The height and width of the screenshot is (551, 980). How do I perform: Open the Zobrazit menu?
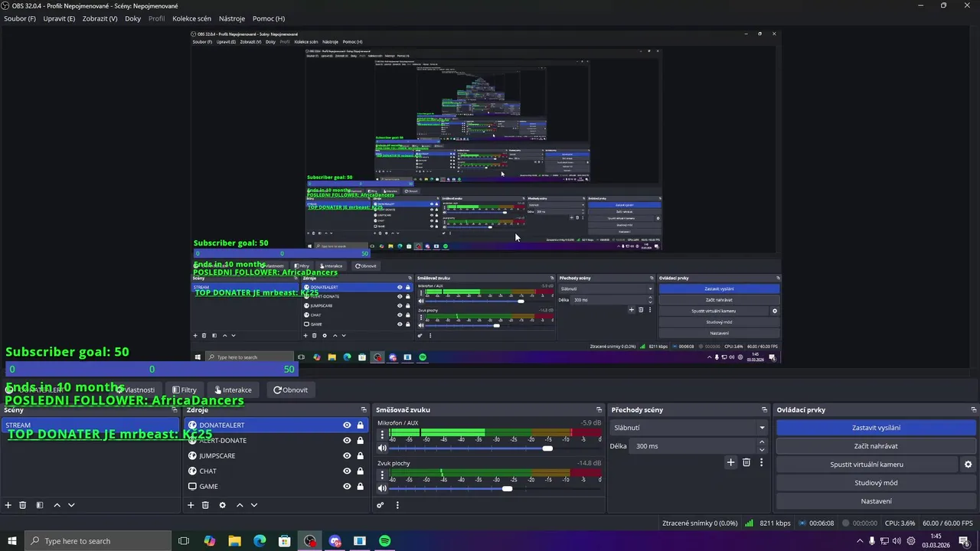pyautogui.click(x=100, y=18)
